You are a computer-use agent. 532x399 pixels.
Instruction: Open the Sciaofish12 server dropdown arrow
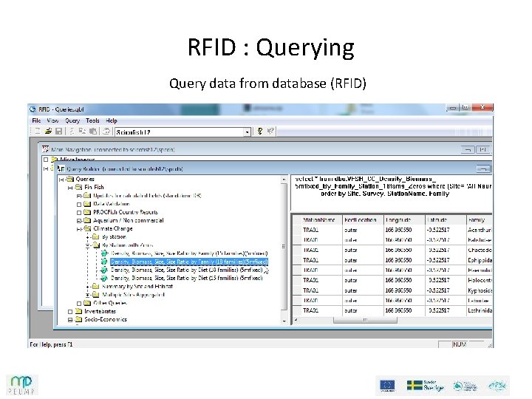pos(248,132)
